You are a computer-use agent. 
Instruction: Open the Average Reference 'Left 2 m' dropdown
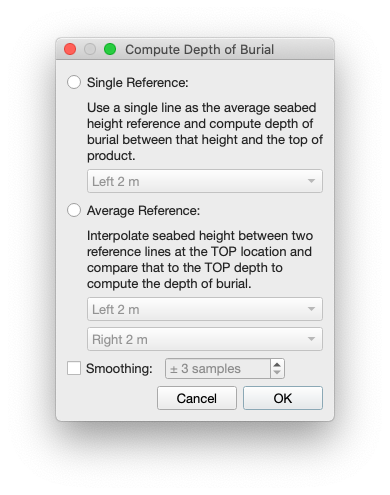[205, 309]
